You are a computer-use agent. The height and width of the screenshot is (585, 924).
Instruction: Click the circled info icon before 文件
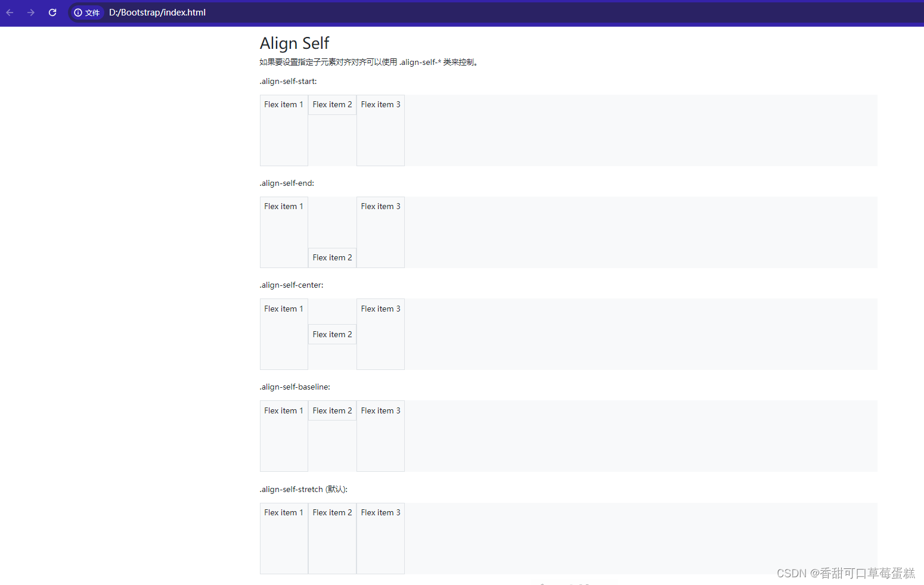[x=78, y=12]
